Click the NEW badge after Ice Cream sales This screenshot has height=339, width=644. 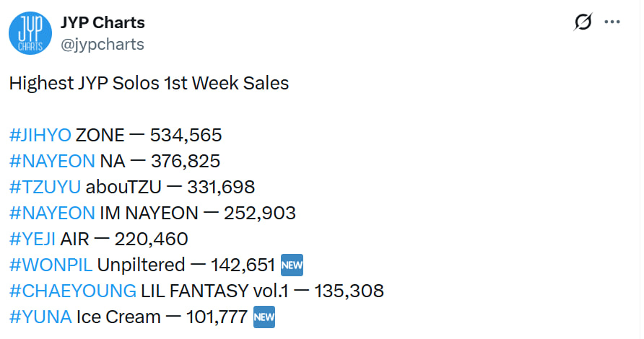click(x=264, y=317)
